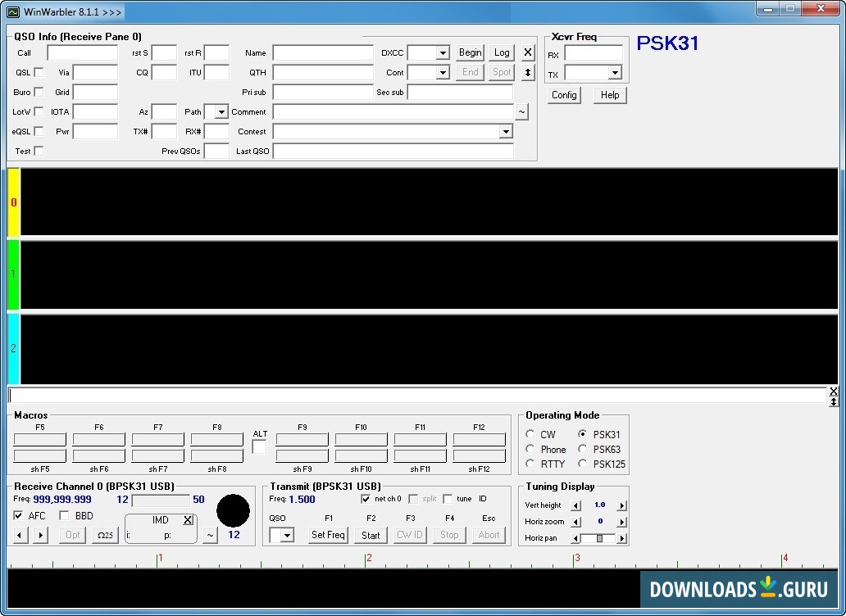The width and height of the screenshot is (846, 616).
Task: Enable the BBD checkbox
Action: pyautogui.click(x=65, y=516)
